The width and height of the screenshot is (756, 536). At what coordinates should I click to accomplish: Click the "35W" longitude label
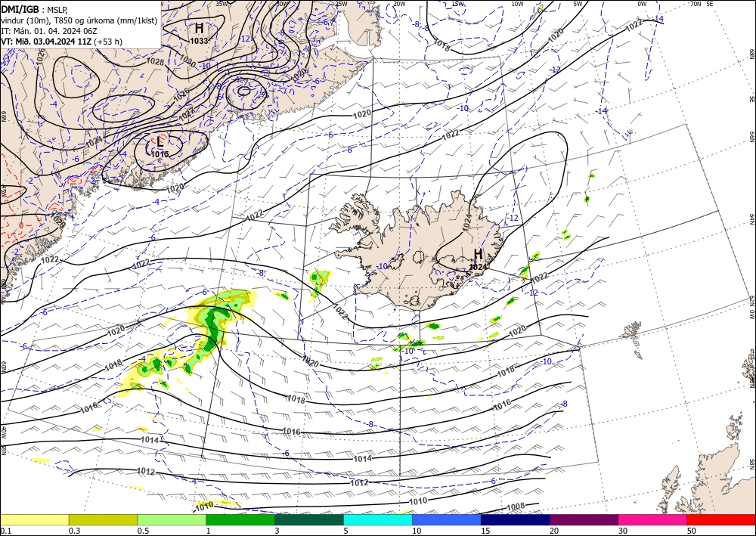click(222, 3)
